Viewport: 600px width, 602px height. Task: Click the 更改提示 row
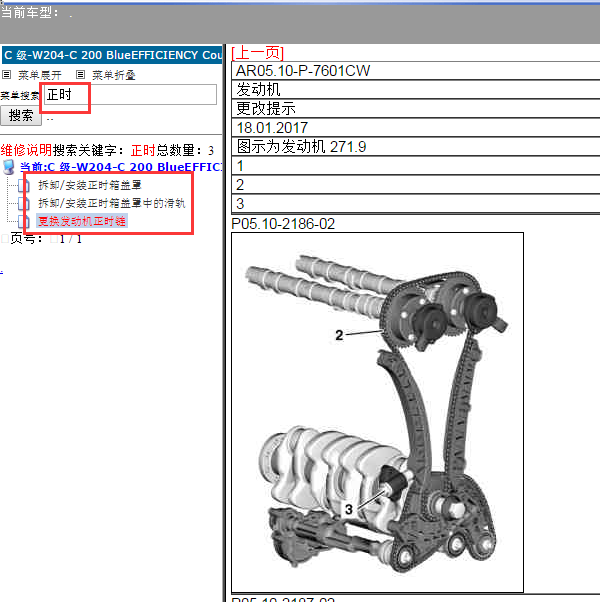[415, 109]
